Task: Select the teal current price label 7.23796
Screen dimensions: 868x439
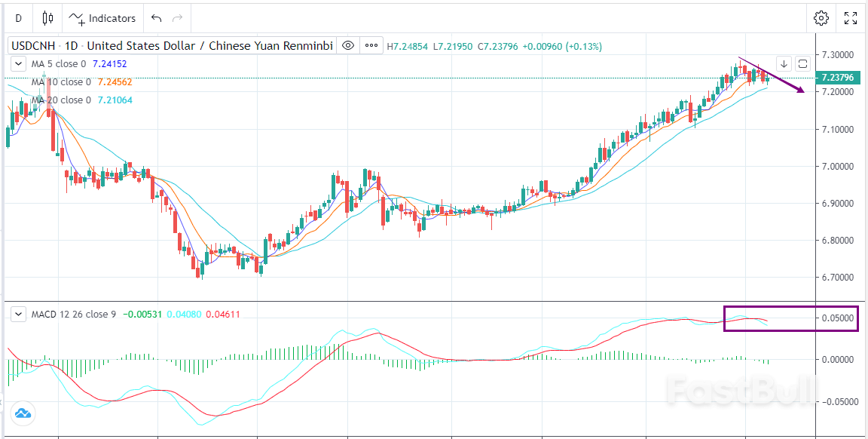Action: [839, 77]
